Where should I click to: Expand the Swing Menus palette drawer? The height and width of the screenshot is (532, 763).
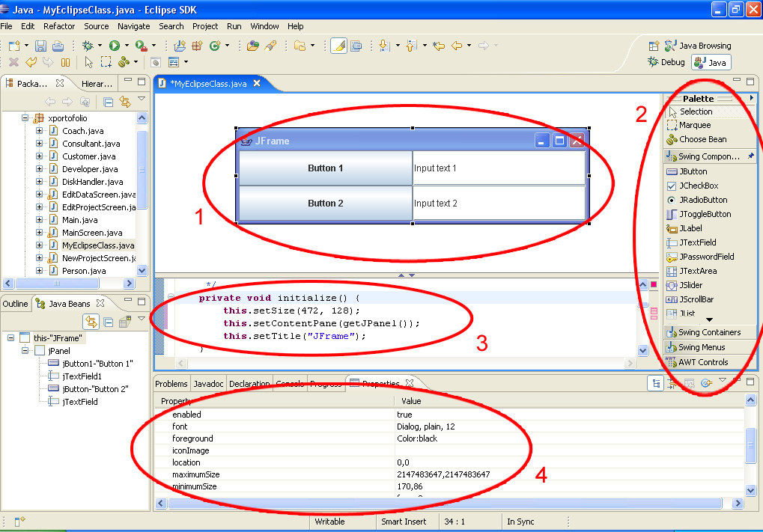click(x=710, y=347)
